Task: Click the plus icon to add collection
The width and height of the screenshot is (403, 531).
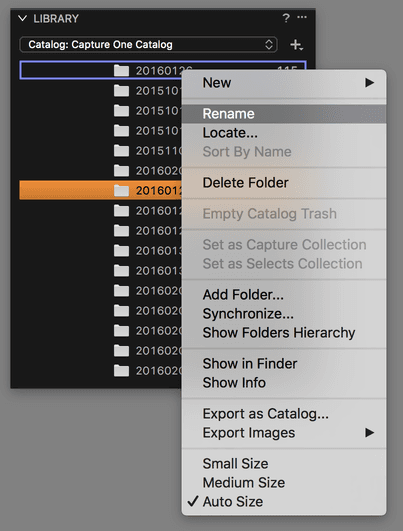Action: click(x=296, y=45)
